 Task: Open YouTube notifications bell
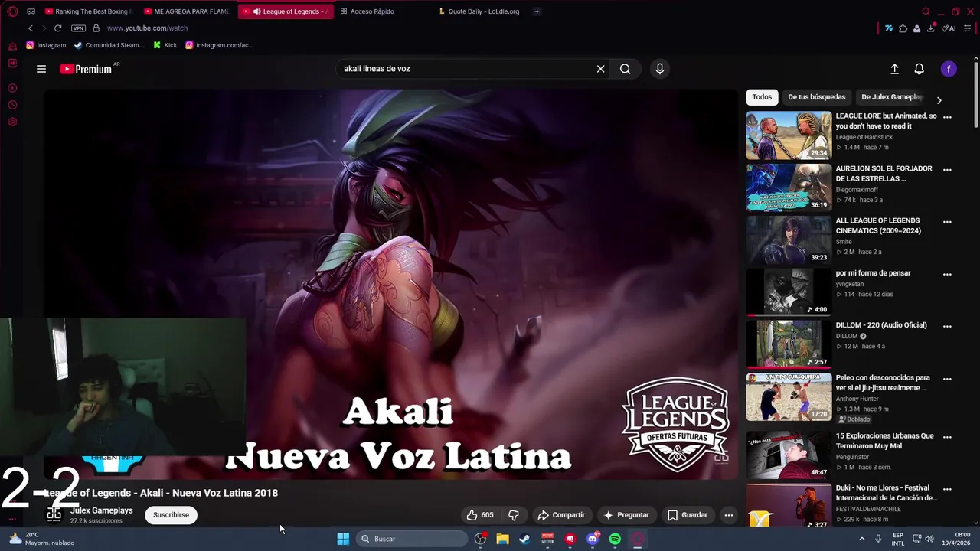pyautogui.click(x=920, y=69)
